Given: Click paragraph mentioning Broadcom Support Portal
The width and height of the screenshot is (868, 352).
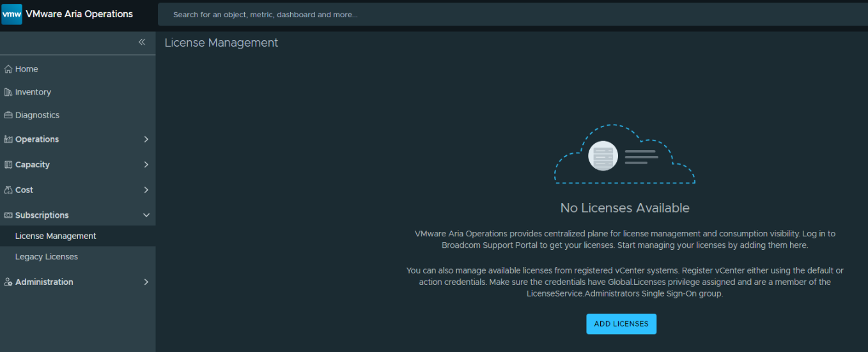Looking at the screenshot, I should (x=624, y=240).
